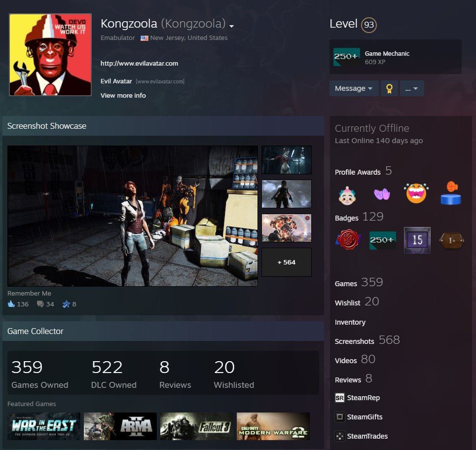This screenshot has height=450, width=476.
Task: Open the SteamGifts link text
Action: pos(365,417)
